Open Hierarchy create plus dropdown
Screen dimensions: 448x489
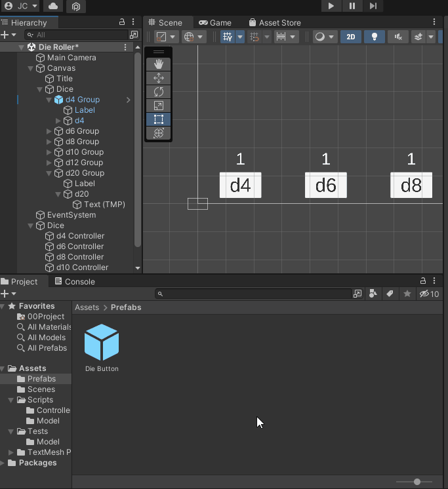coord(9,35)
